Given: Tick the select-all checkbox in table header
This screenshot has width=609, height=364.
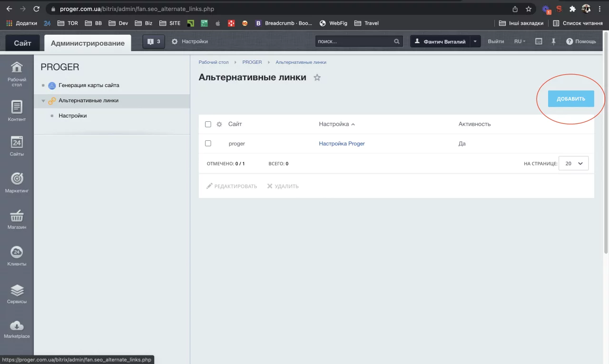Looking at the screenshot, I should click(208, 124).
